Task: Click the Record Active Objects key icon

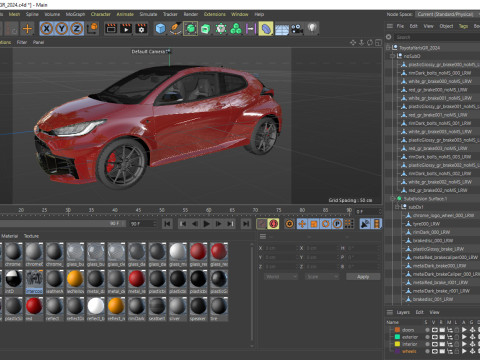Action: point(262,224)
